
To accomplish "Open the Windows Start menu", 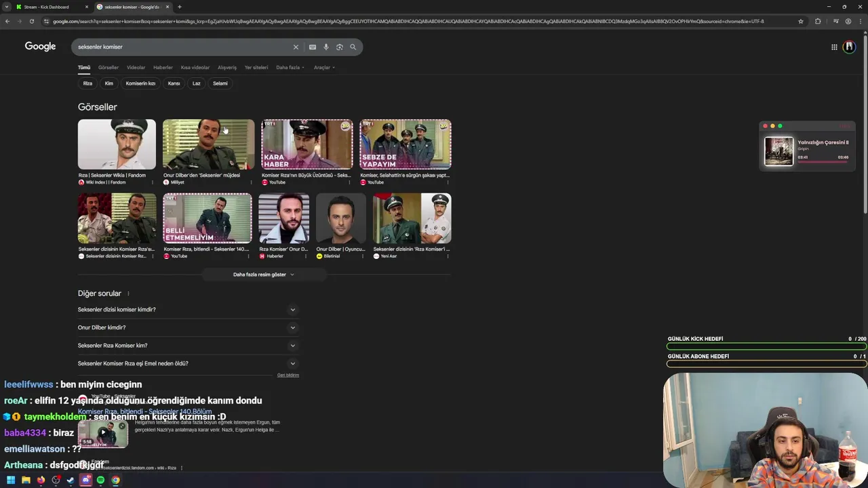I will click(11, 480).
